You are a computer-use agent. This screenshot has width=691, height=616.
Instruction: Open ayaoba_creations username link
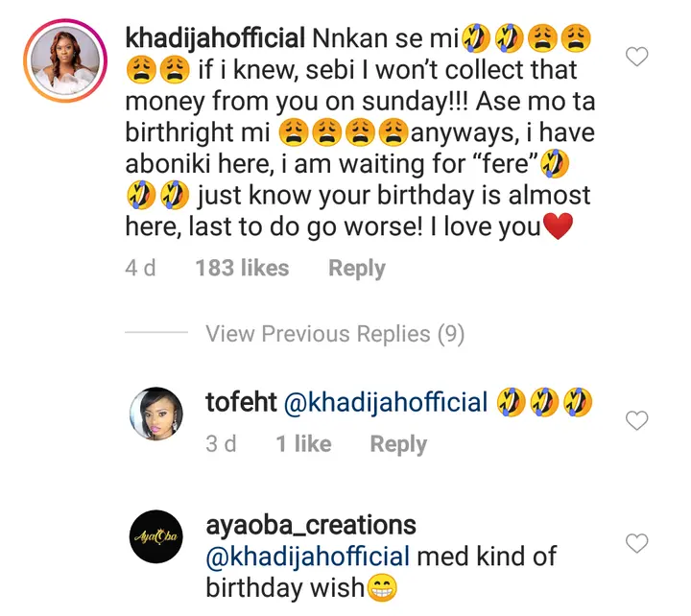point(311,525)
